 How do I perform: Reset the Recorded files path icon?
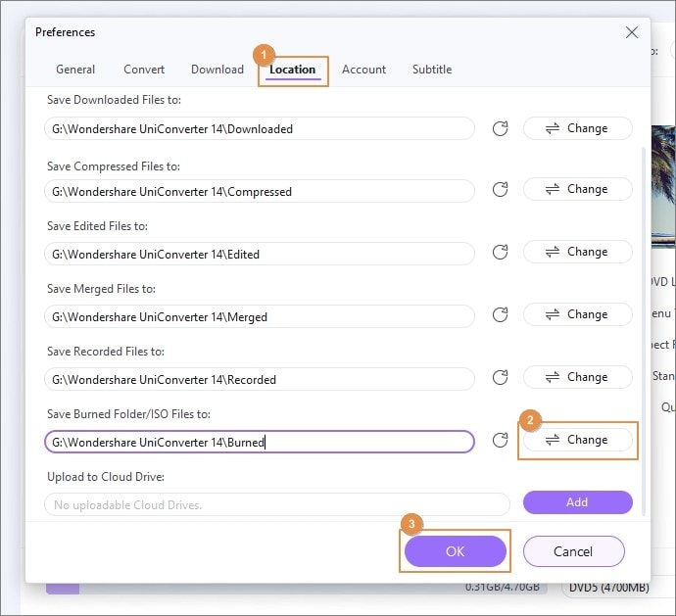[500, 378]
